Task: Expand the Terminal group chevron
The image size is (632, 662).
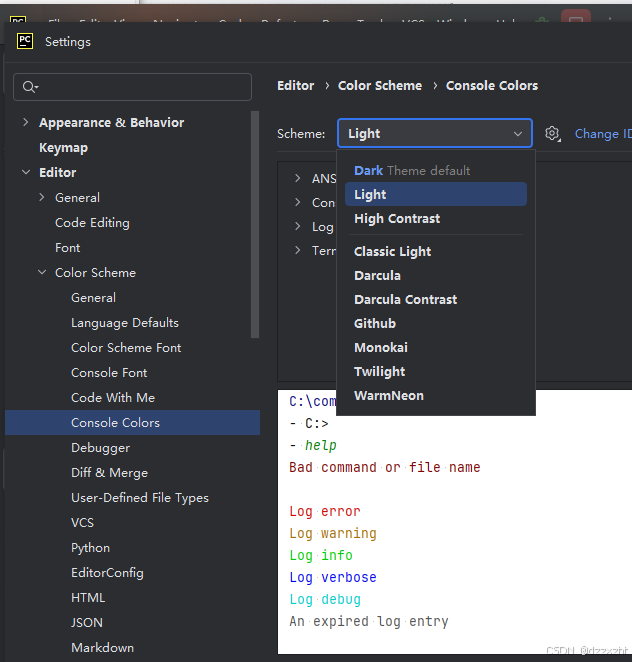Action: pyautogui.click(x=298, y=250)
